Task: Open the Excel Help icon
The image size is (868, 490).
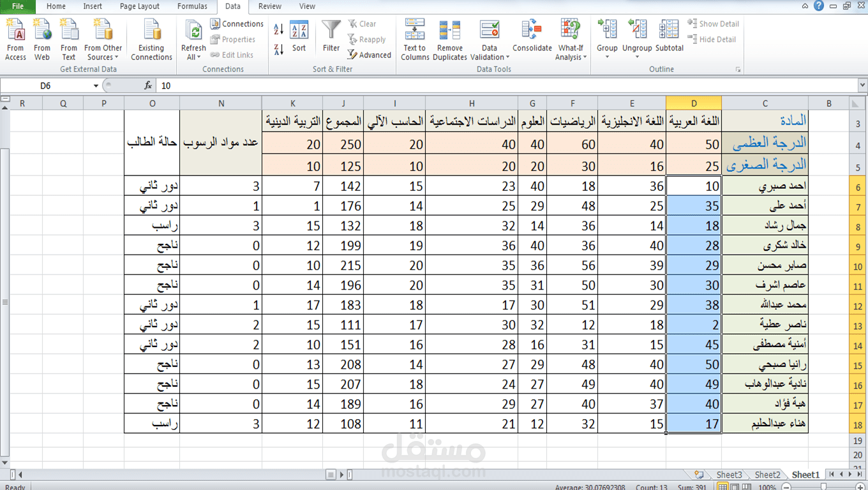Action: click(819, 6)
